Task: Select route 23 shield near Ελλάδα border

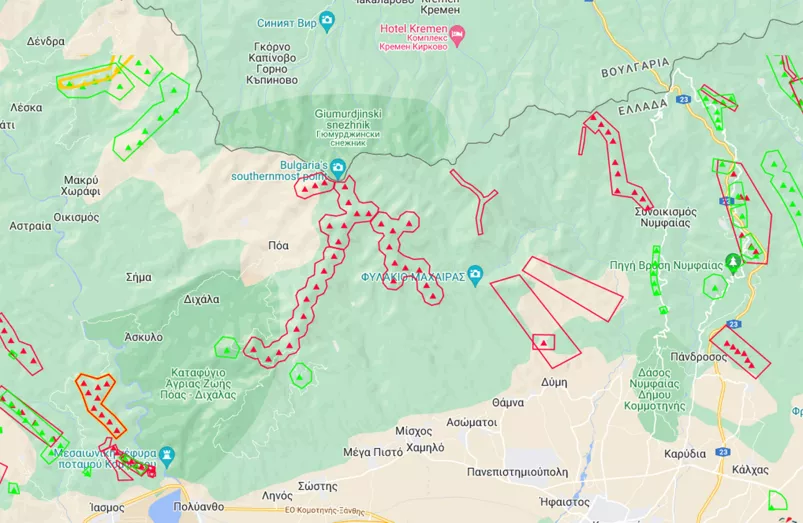Action: click(683, 99)
